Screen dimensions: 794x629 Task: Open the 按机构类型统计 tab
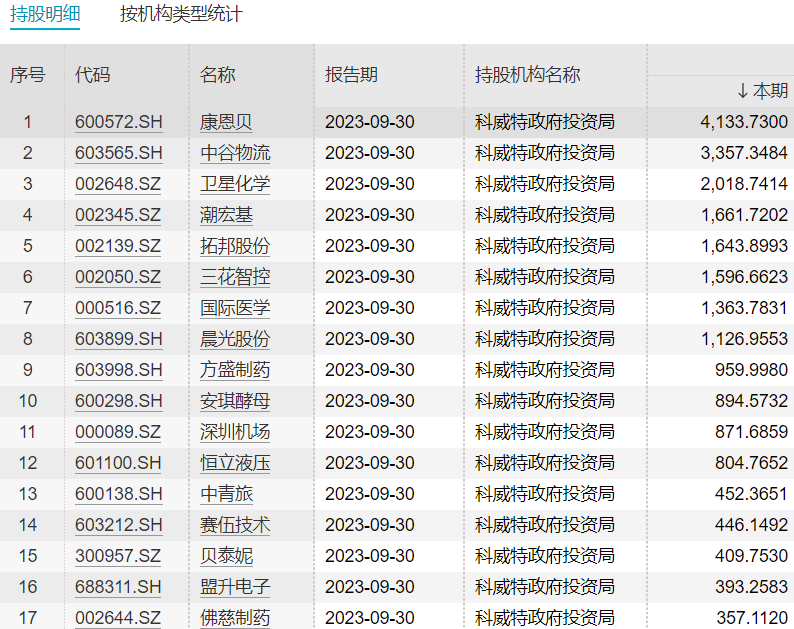click(x=181, y=14)
